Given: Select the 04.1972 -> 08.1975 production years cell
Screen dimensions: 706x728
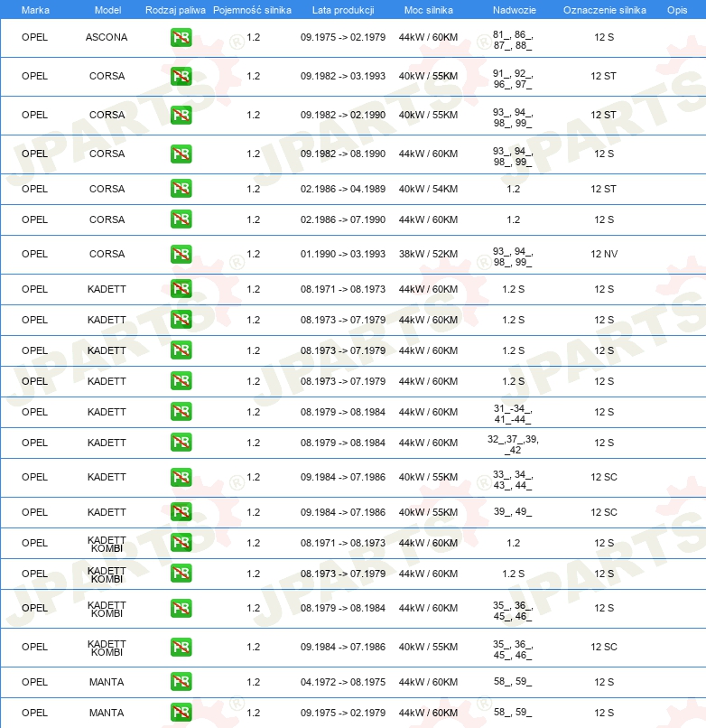Looking at the screenshot, I should [342, 682].
